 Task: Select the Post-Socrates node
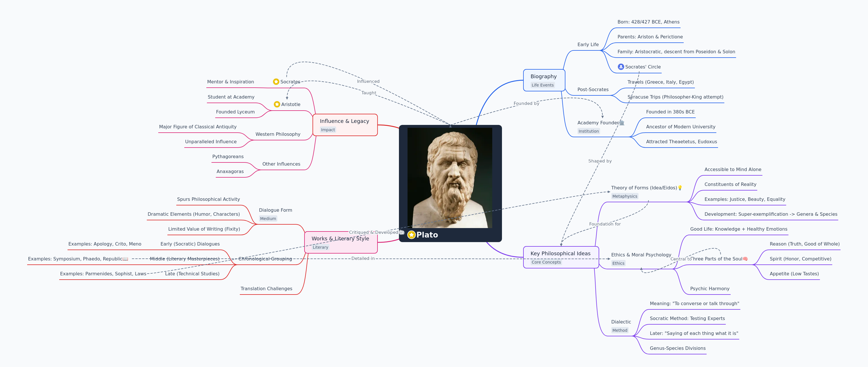pyautogui.click(x=593, y=89)
